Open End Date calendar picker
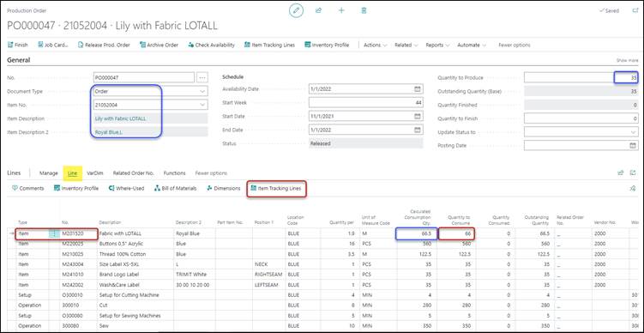Image resolution: width=644 pixels, height=333 pixels. (x=418, y=130)
